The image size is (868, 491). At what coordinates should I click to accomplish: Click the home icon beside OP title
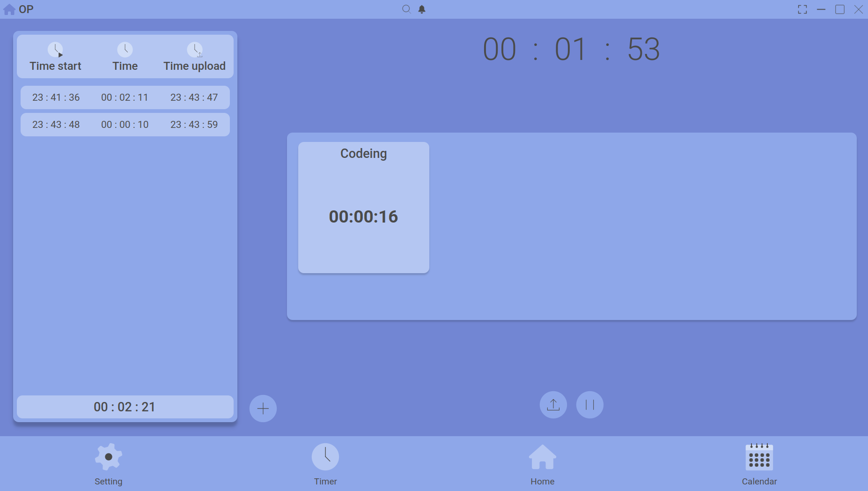[x=9, y=10]
